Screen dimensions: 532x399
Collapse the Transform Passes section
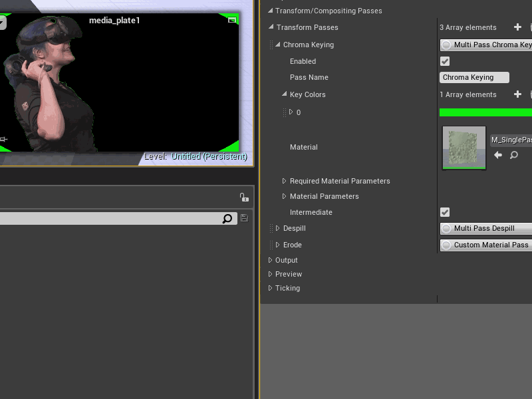(x=271, y=27)
